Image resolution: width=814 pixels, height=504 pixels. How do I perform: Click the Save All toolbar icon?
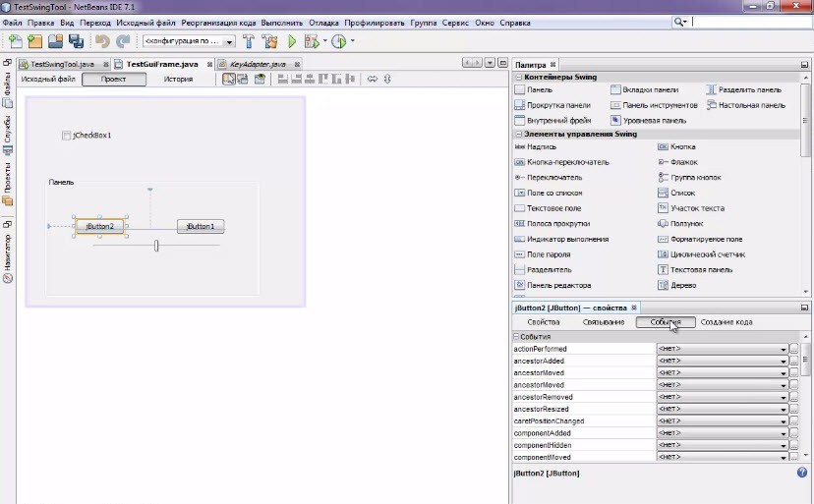(75, 41)
